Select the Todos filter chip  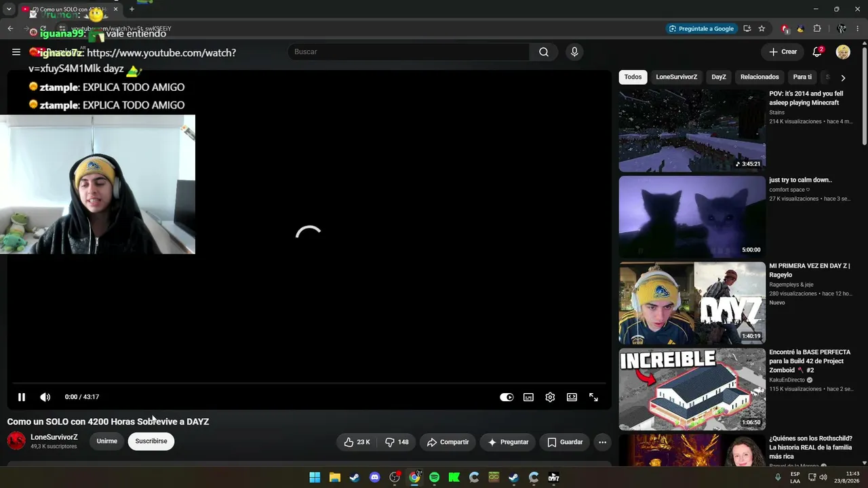coord(633,77)
